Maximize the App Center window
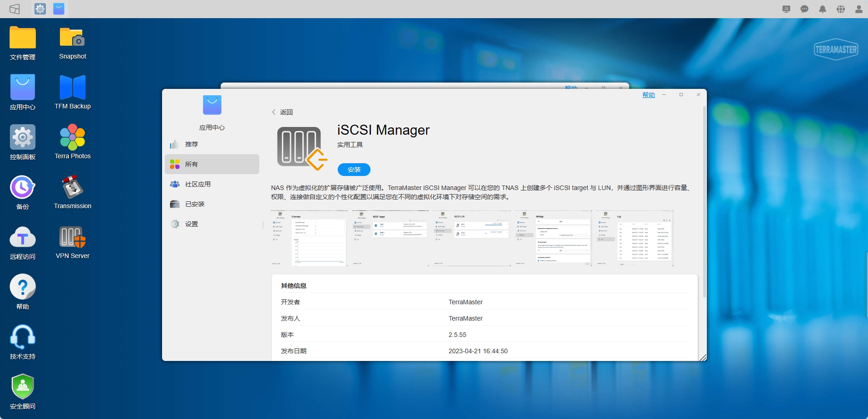The height and width of the screenshot is (419, 868). coord(681,95)
